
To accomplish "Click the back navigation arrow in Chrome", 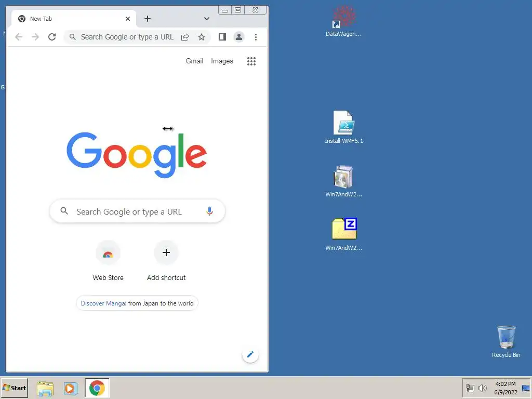I will [x=19, y=37].
